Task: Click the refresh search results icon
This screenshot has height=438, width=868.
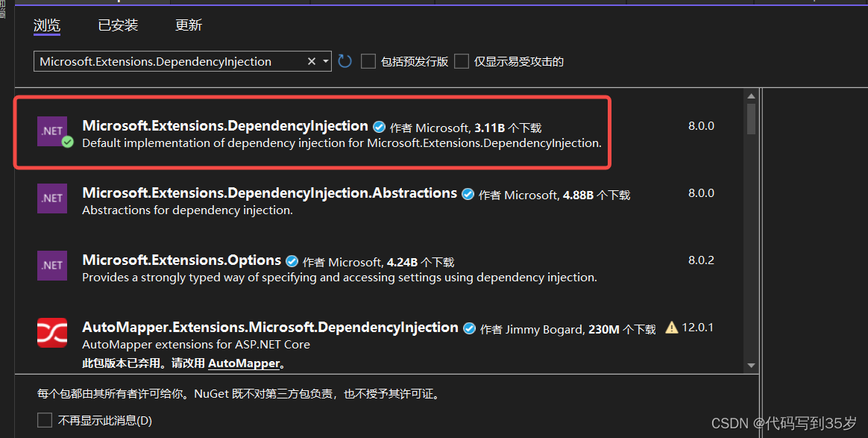Action: (344, 60)
